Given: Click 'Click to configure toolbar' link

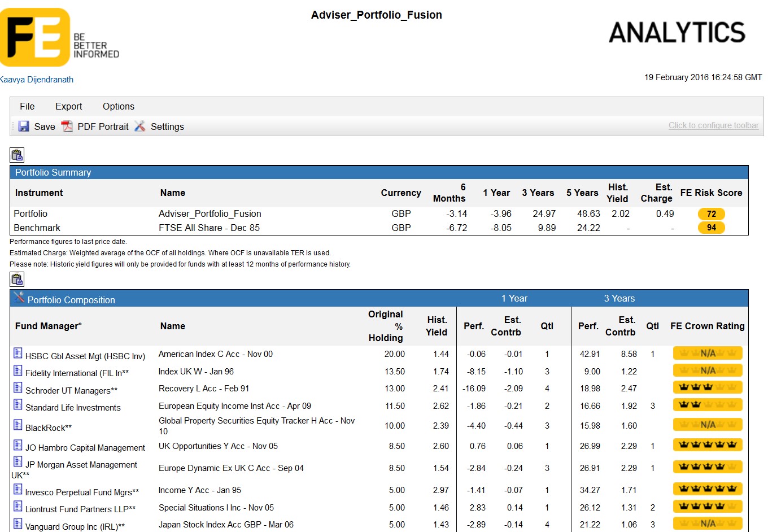Looking at the screenshot, I should (x=714, y=125).
